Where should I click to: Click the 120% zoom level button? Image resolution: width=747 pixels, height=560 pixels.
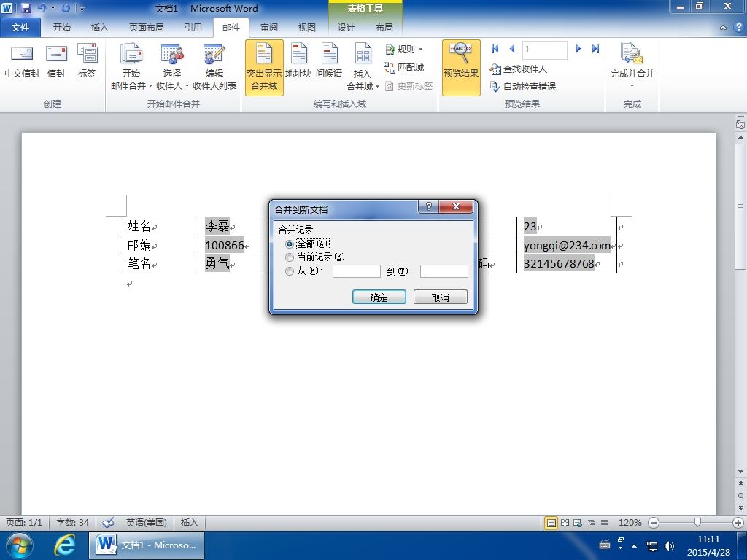pos(630,523)
